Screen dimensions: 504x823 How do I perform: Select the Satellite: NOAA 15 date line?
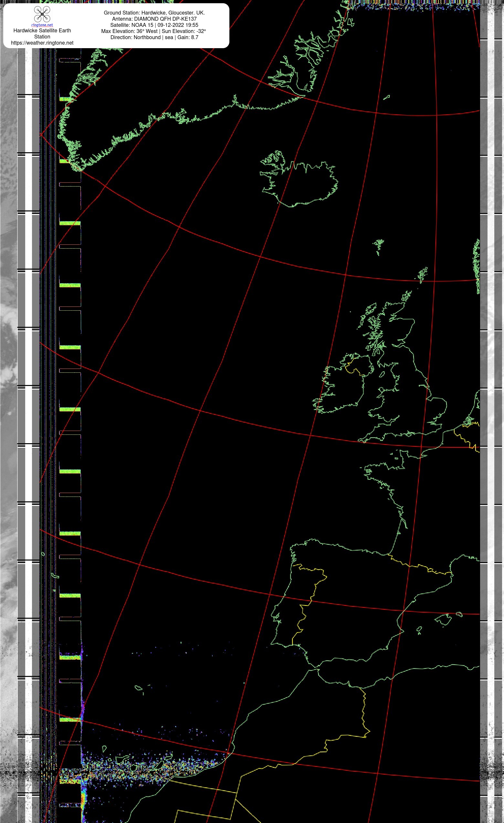(x=154, y=25)
